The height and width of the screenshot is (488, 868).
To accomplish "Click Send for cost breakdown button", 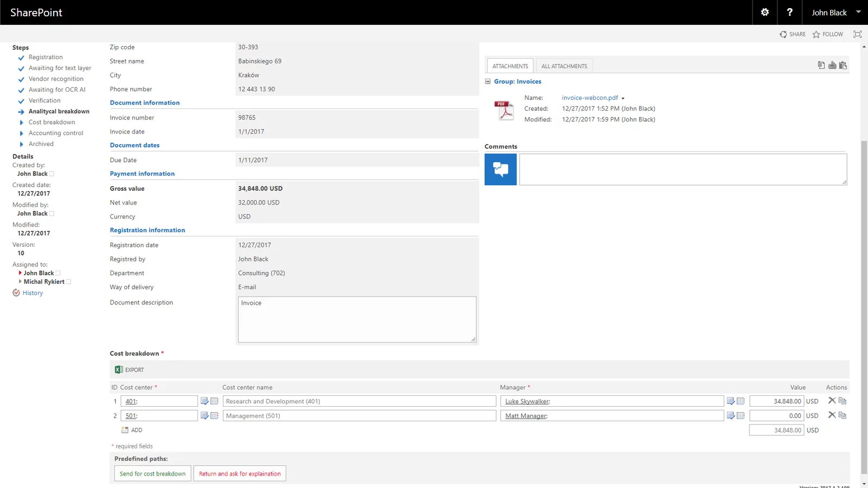I will pos(152,473).
